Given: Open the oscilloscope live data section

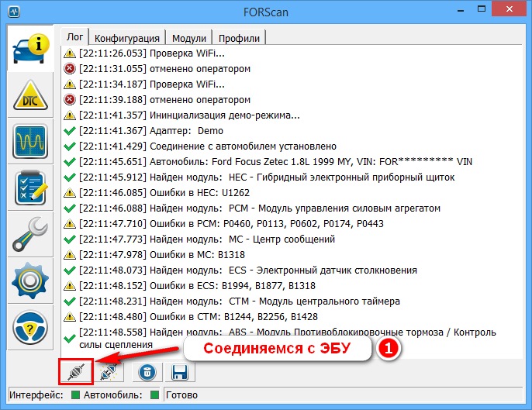Looking at the screenshot, I should tap(30, 141).
